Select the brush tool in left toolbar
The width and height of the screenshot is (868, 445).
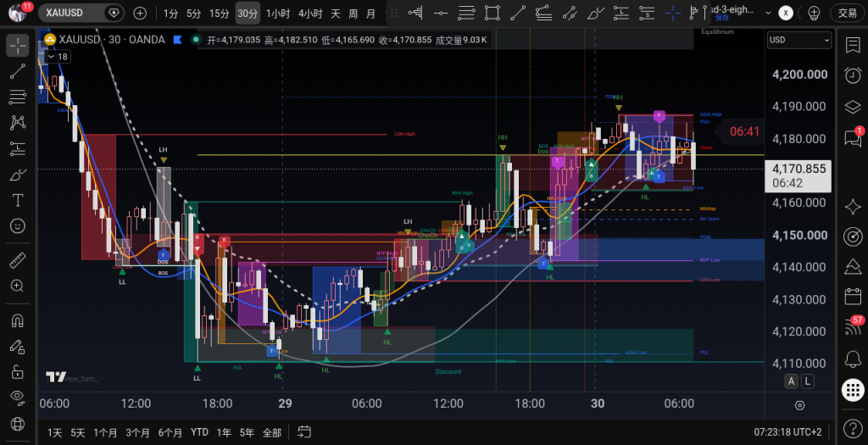(18, 175)
